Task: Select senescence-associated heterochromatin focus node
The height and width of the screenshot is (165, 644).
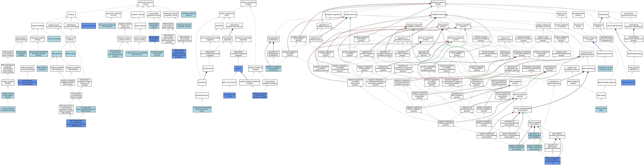Action: pos(202,109)
